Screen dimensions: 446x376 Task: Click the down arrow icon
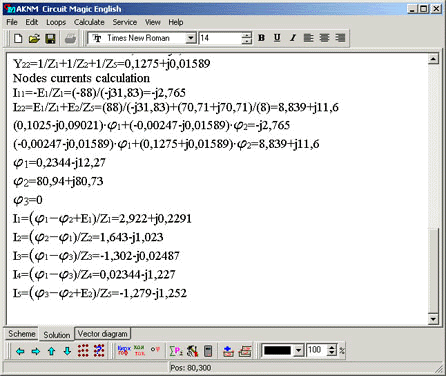[x=67, y=351]
